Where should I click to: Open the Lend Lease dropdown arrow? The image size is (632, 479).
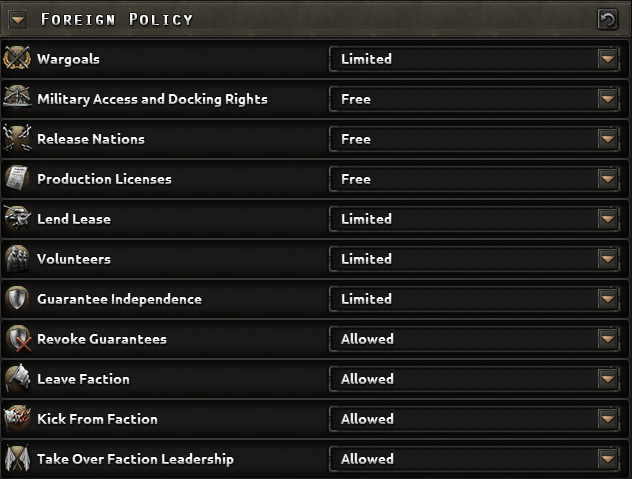(607, 219)
